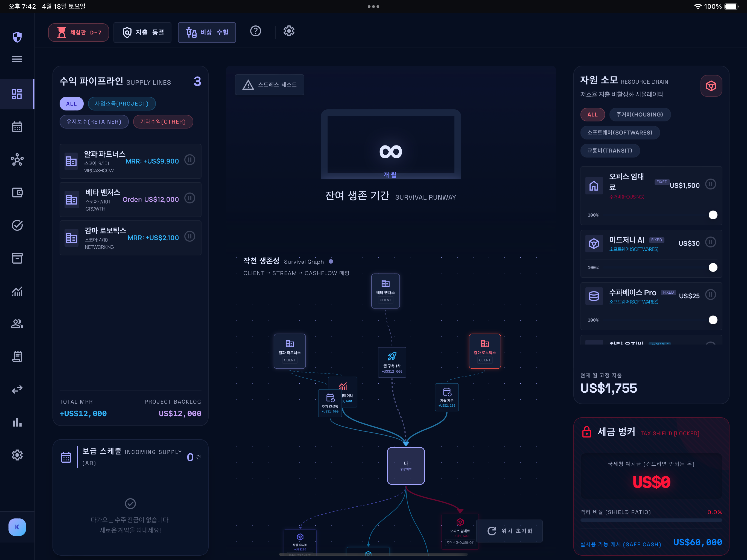747x560 pixels.
Task: Select the 감마 로보틱스 client node in graph
Action: pyautogui.click(x=485, y=351)
